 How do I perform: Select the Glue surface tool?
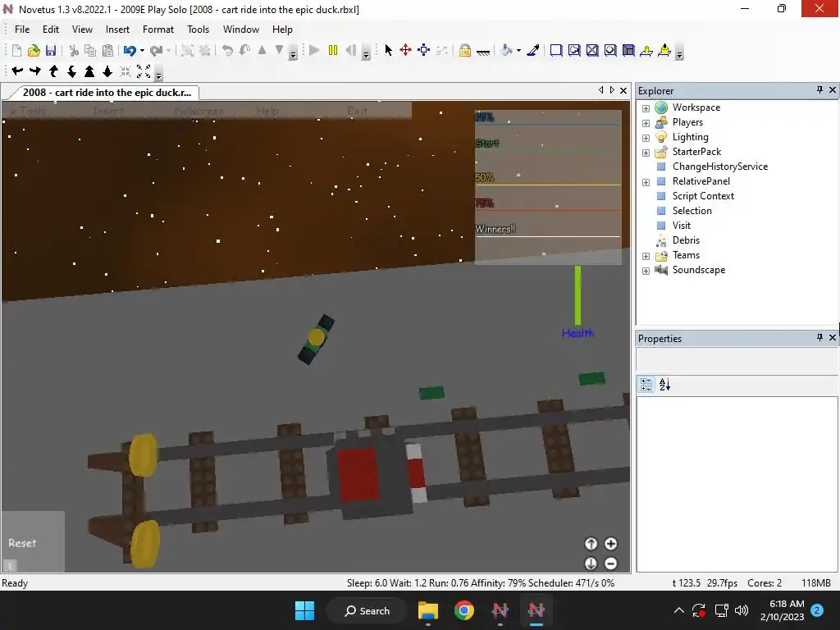coord(574,50)
